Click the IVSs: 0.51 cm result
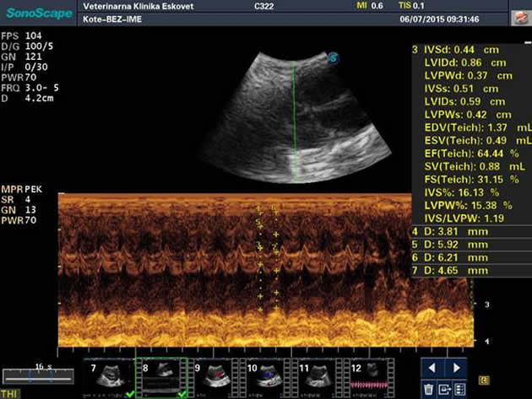The width and height of the screenshot is (532, 399). pos(461,89)
